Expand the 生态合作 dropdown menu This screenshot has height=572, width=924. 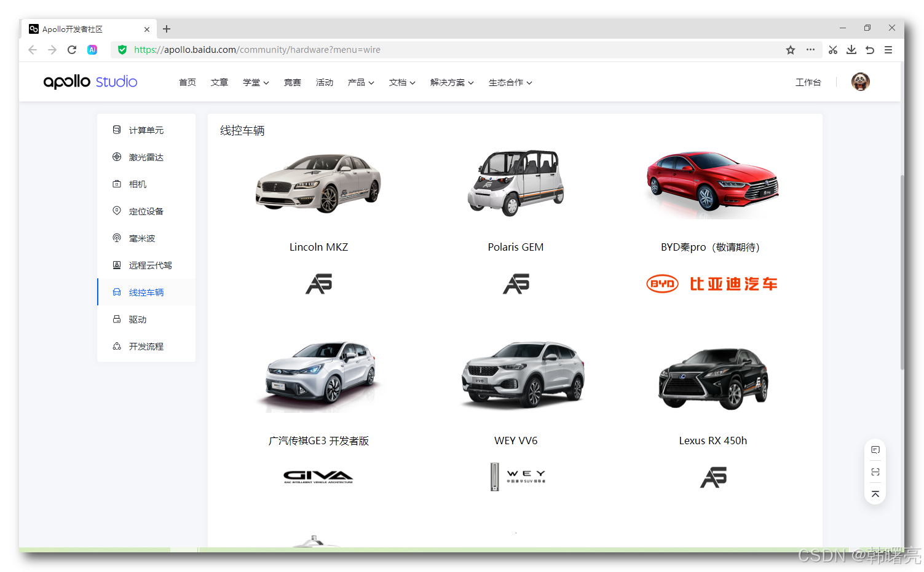click(x=510, y=82)
